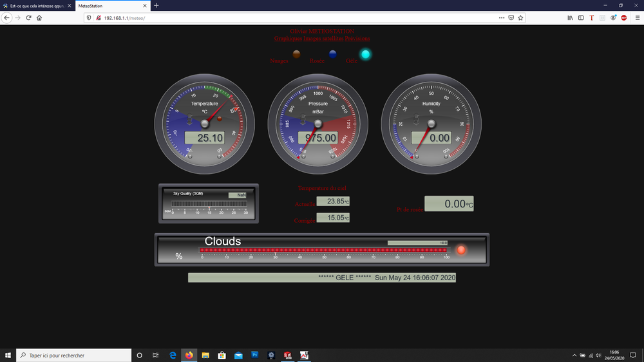
Task: Click the Humidity gauge trend arrow
Action: coord(416,120)
